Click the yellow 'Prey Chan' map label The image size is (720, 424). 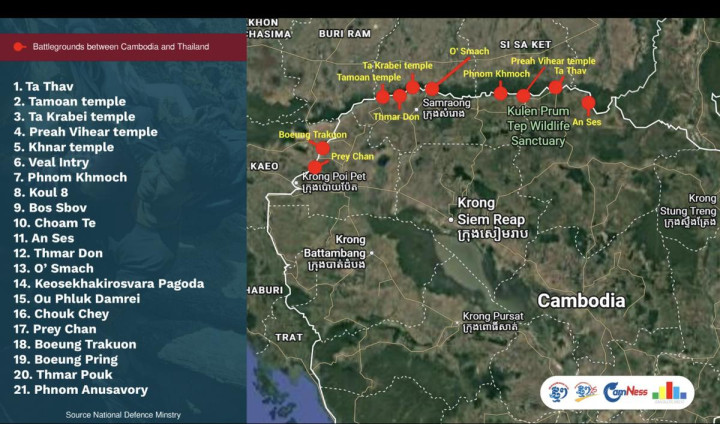353,157
